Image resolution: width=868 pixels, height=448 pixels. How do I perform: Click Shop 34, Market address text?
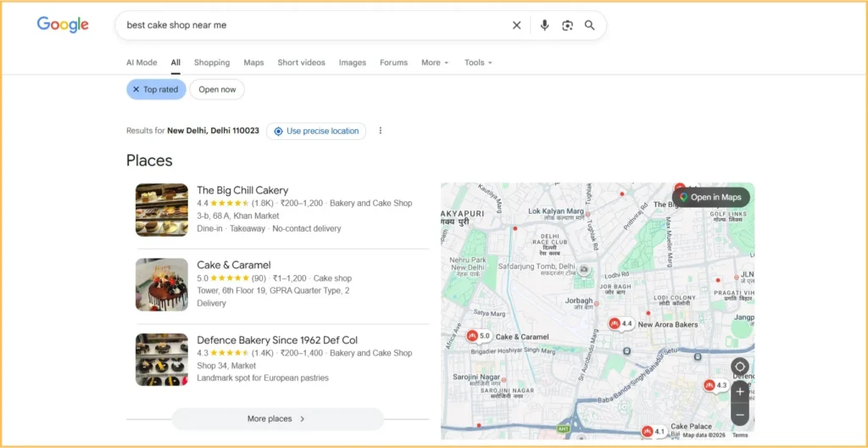coord(226,366)
